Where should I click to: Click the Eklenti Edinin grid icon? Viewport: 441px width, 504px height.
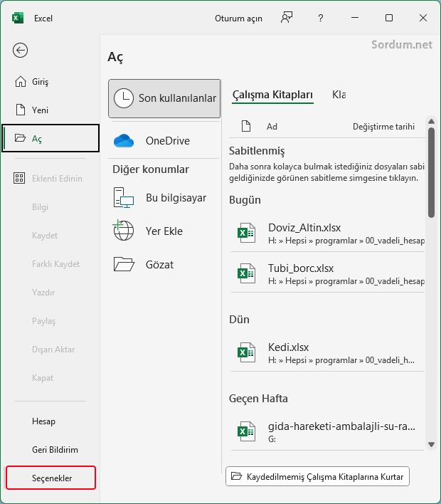click(19, 178)
